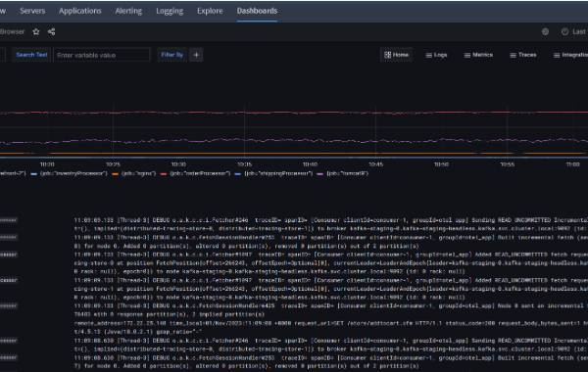
Task: Star this dashboard as favorite
Action: [36, 32]
